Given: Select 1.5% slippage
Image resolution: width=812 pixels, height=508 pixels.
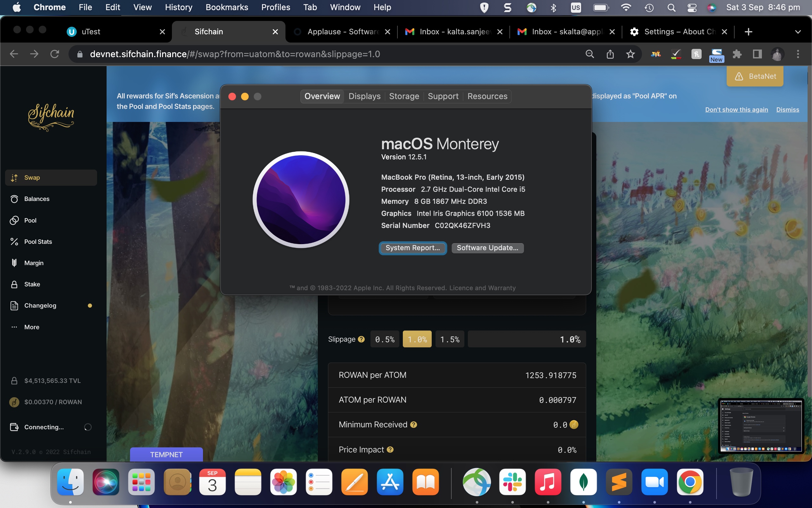Looking at the screenshot, I should (x=450, y=339).
